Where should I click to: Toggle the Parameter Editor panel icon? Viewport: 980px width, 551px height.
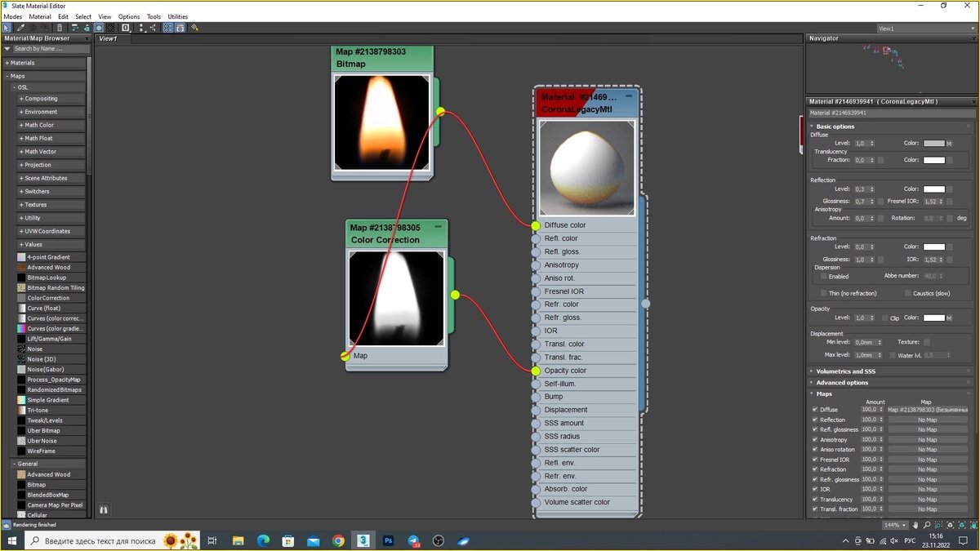coord(180,27)
